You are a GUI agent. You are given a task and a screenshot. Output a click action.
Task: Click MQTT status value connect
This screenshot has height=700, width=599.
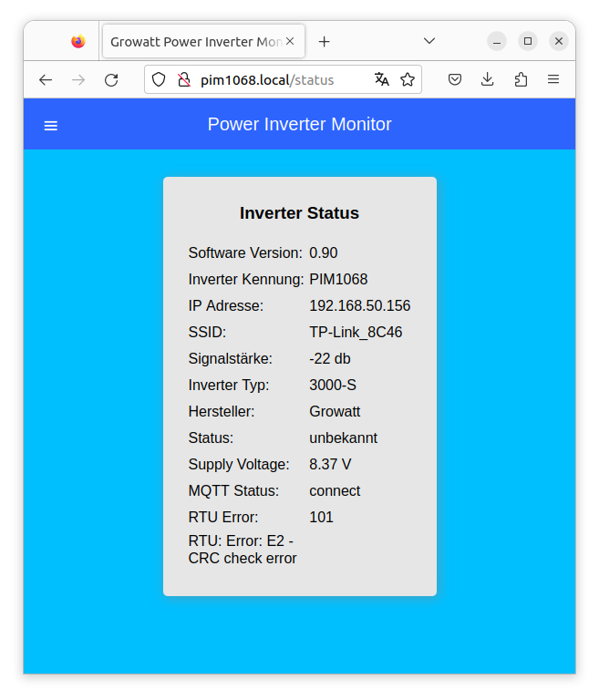point(335,490)
